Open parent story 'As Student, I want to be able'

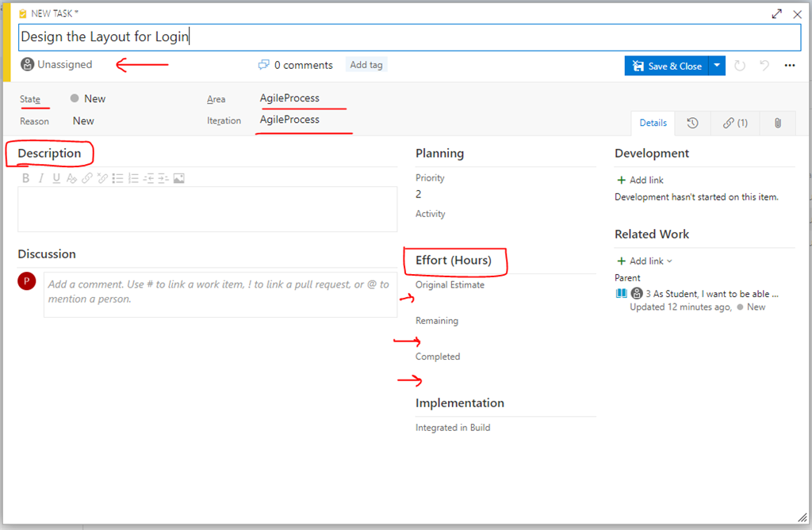tap(712, 293)
